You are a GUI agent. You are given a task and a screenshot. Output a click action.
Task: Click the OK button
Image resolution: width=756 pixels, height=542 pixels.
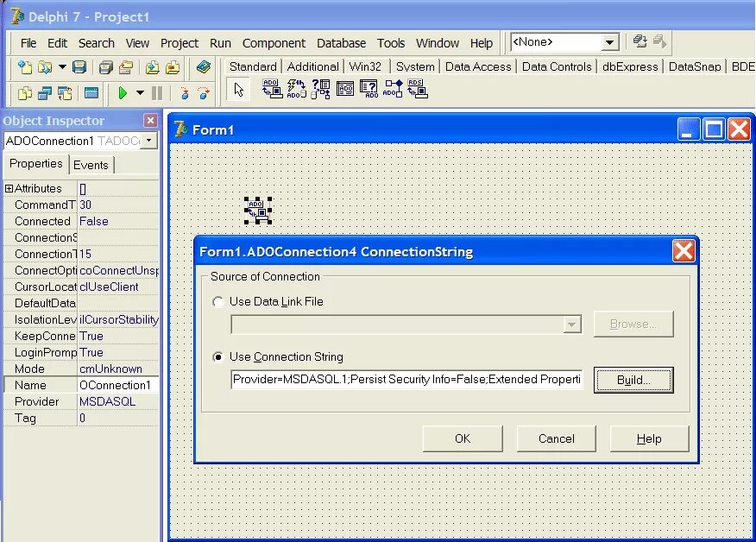point(463,438)
